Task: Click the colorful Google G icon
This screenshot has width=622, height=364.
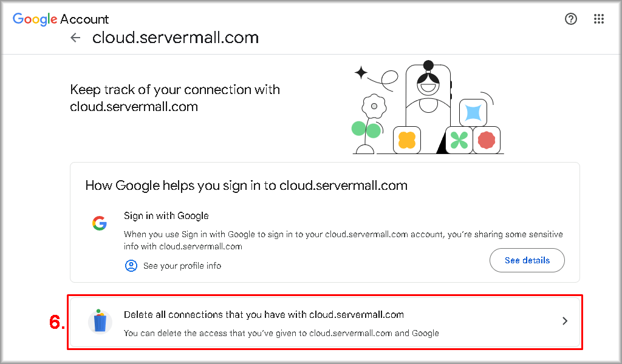Action: pos(100,223)
